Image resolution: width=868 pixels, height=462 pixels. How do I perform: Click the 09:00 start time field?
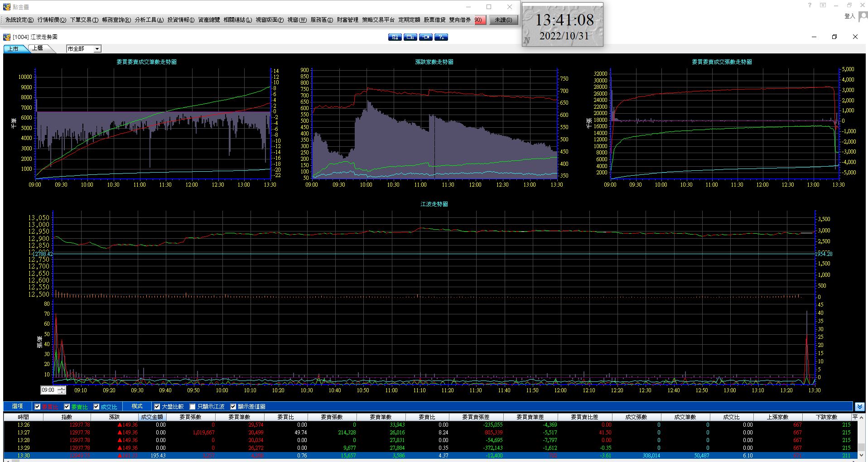[x=49, y=390]
